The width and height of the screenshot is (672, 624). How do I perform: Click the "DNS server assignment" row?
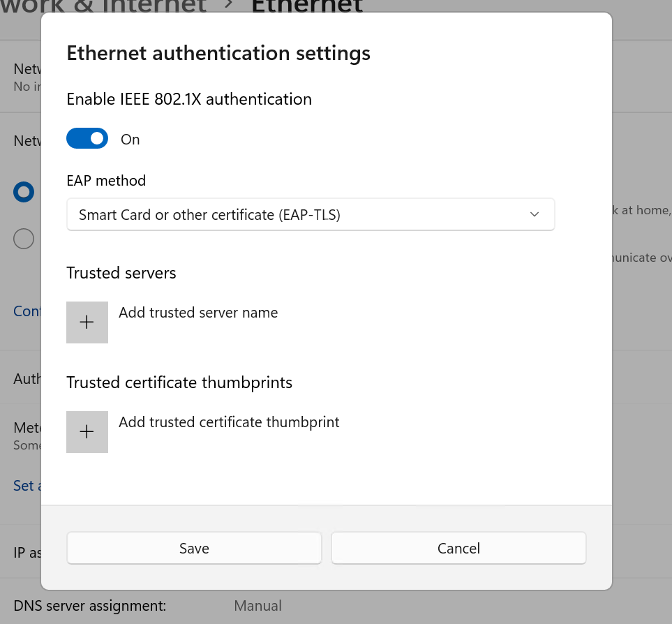89,605
